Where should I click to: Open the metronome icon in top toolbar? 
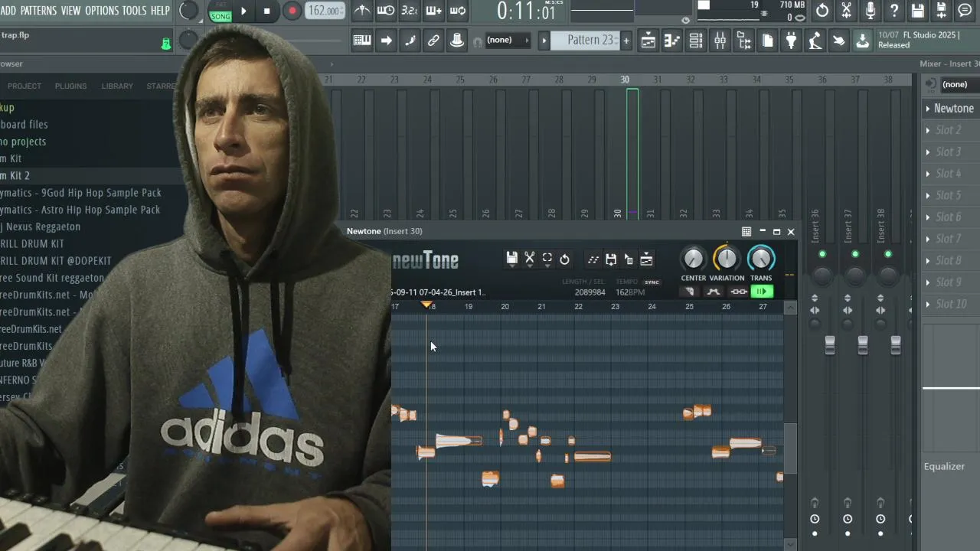[x=362, y=11]
